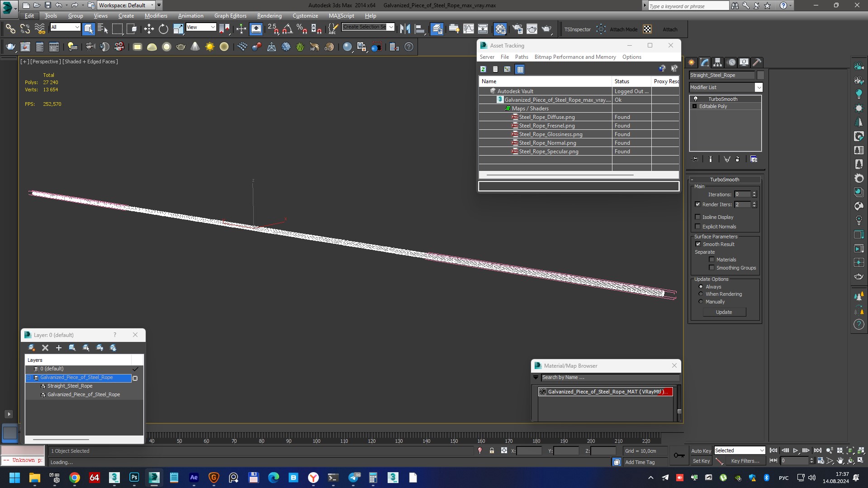
Task: Open the Graph Editors menu
Action: 230,15
